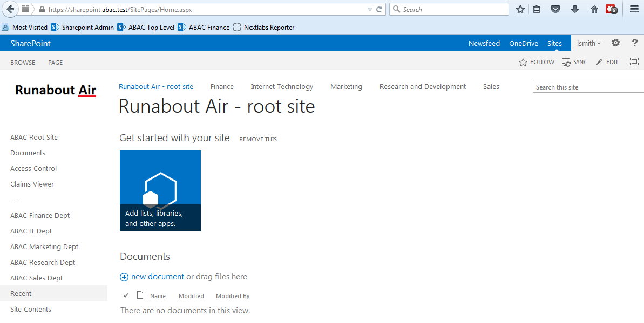Open Claims Viewer in sidebar
The image size is (644, 323).
tap(32, 184)
